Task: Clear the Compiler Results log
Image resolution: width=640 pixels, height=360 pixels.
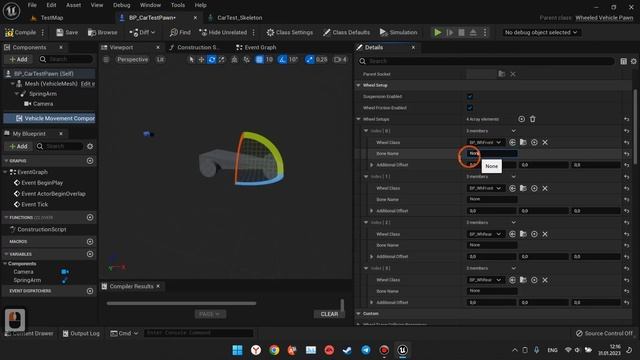Action: point(329,314)
